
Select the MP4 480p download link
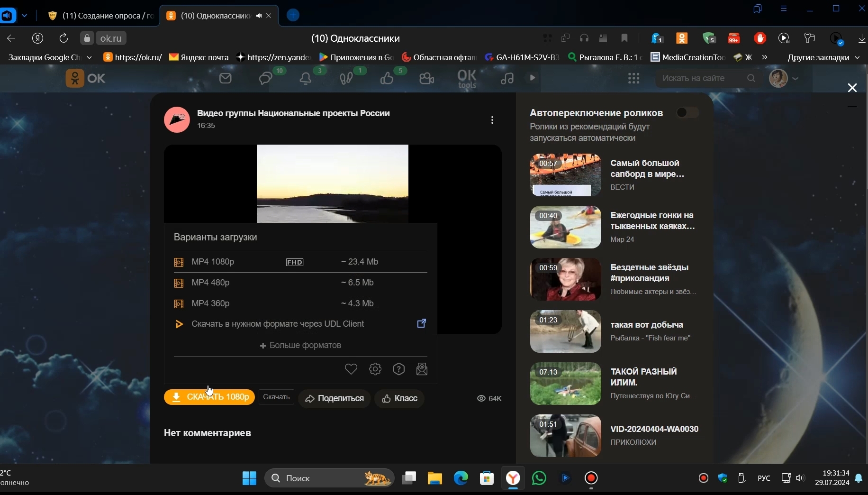coord(212,283)
